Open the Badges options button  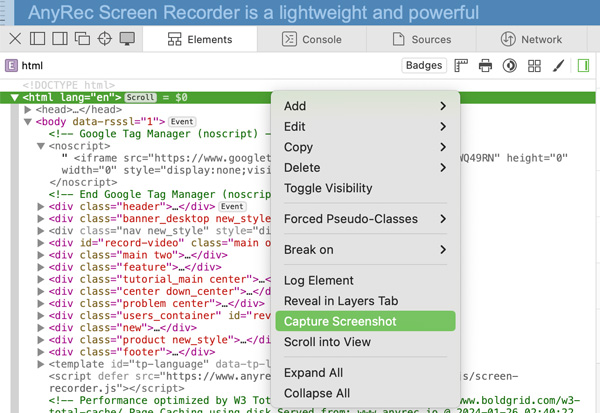click(424, 65)
